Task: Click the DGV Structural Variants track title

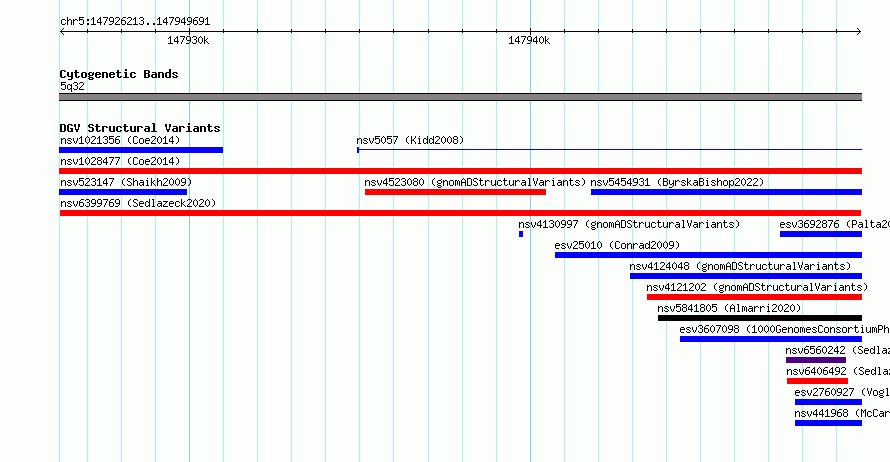Action: [140, 128]
